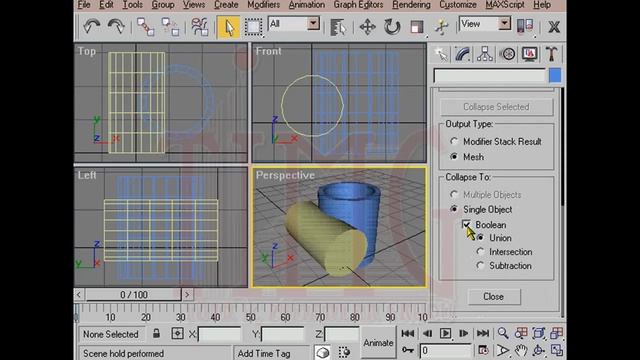Step the time slider right arrow
The image size is (640, 360).
coord(187,295)
